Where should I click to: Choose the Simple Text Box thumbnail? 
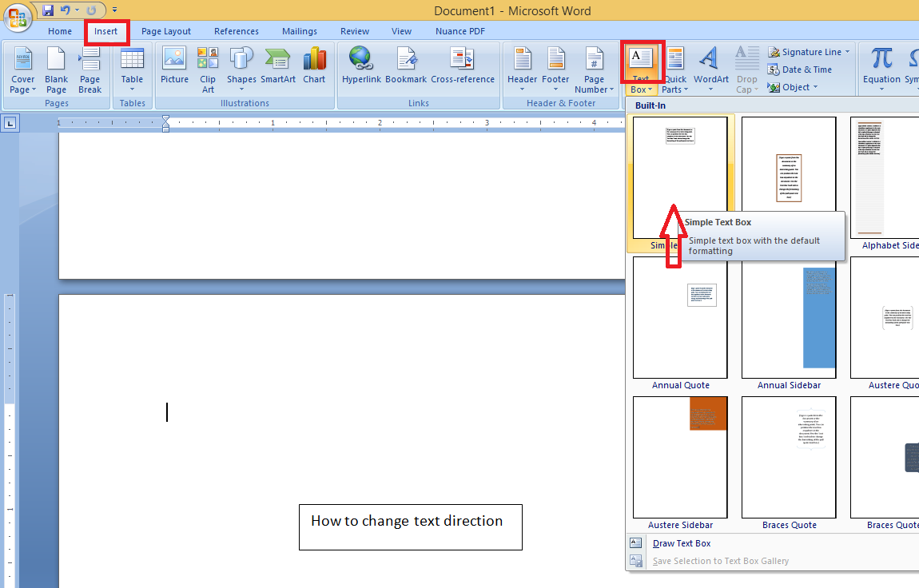[x=680, y=177]
